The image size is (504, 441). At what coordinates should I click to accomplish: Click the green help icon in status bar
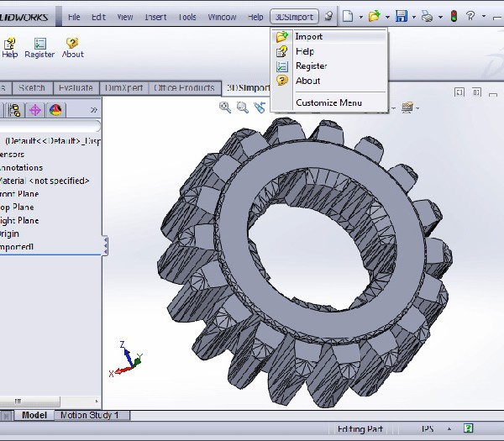pyautogui.click(x=469, y=428)
